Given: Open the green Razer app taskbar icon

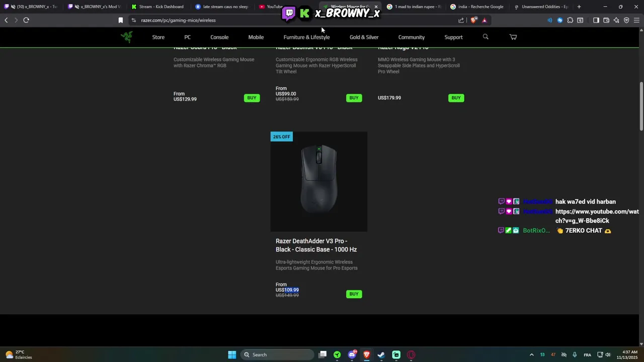Looking at the screenshot, I should click(x=337, y=354).
